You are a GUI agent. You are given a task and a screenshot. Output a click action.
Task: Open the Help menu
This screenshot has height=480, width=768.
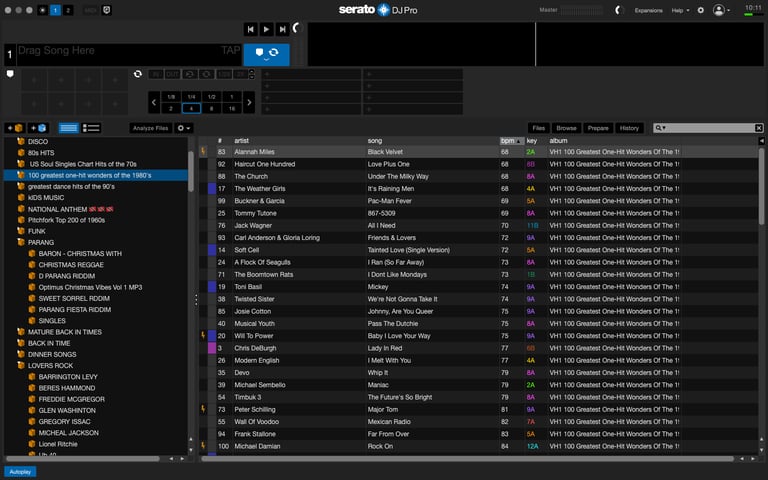[x=680, y=10]
